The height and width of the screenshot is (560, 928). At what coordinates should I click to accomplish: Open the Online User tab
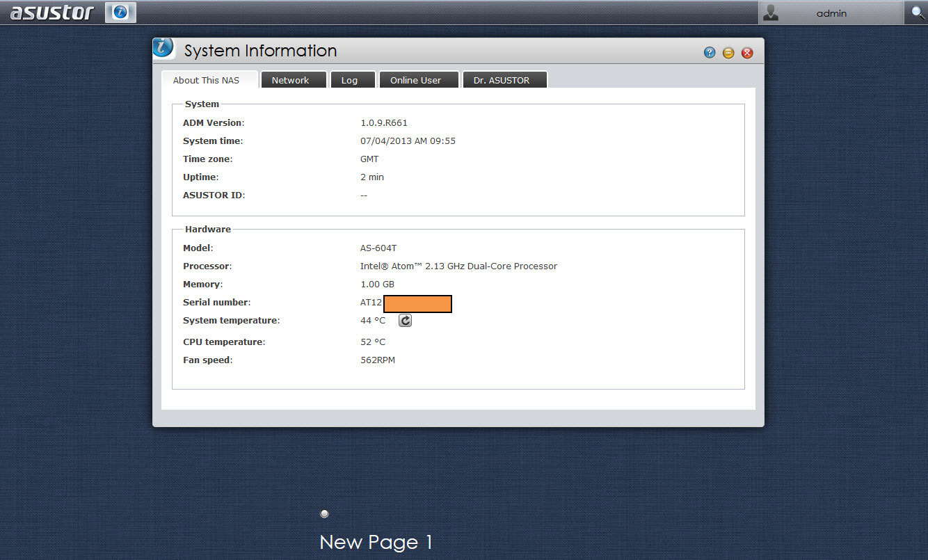(419, 80)
